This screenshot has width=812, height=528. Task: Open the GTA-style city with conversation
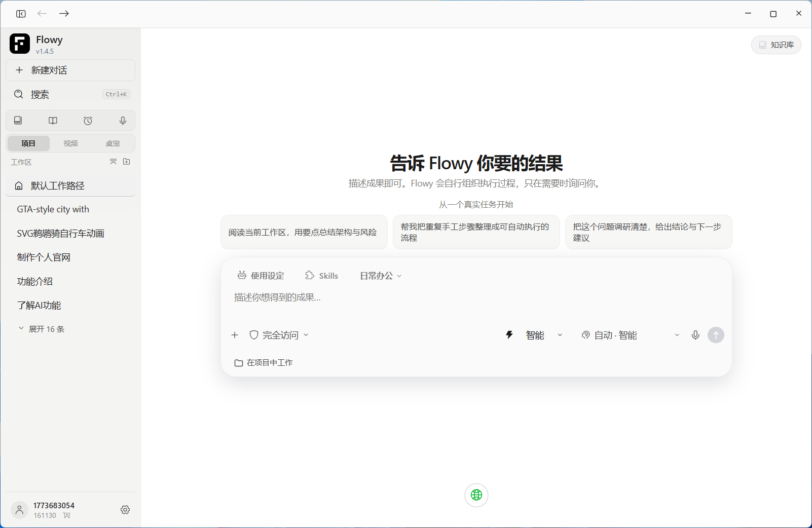(x=70, y=209)
